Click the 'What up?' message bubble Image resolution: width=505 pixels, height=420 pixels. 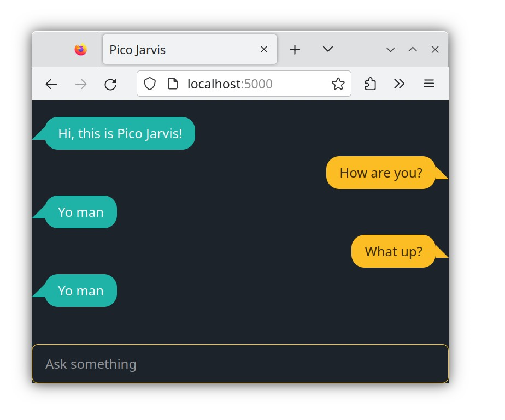click(x=394, y=251)
